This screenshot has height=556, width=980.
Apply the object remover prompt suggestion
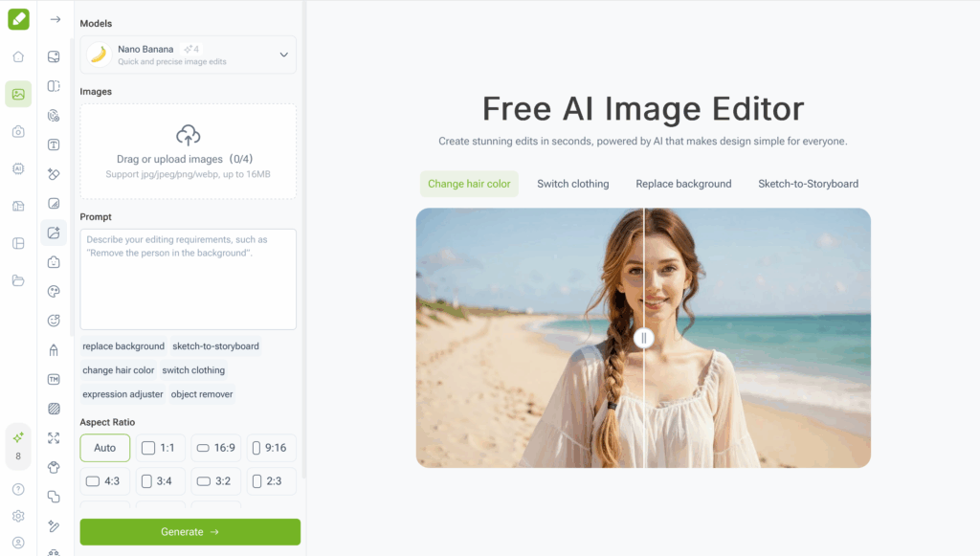201,393
